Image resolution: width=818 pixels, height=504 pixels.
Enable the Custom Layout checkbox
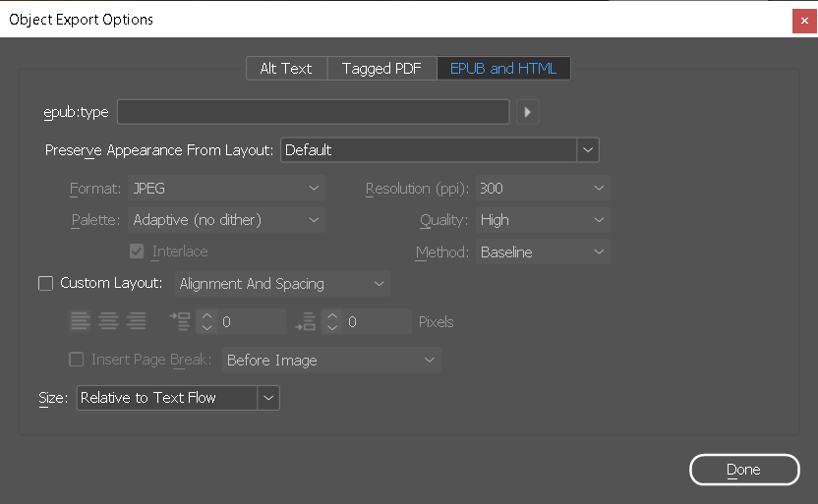[45, 284]
